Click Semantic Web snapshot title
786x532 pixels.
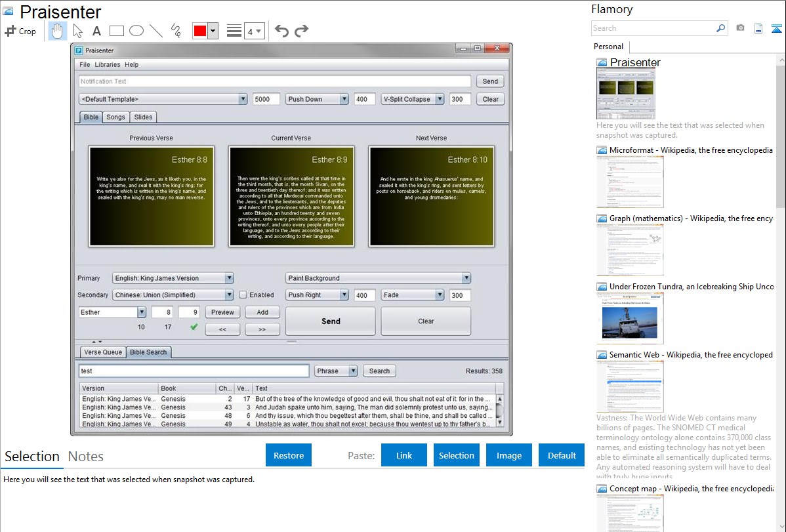[x=691, y=354]
